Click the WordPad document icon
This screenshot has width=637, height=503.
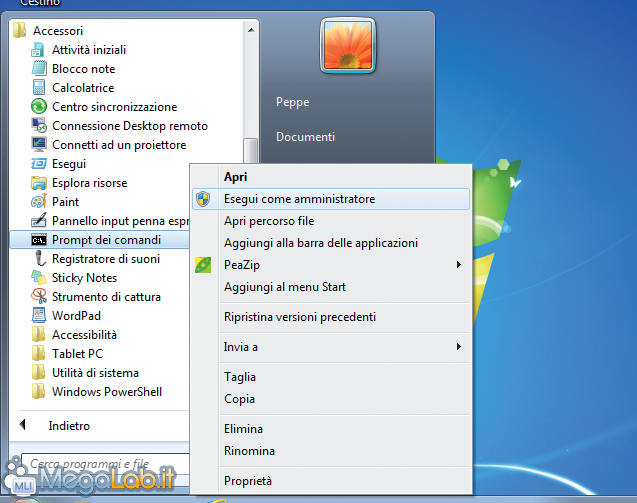39,316
